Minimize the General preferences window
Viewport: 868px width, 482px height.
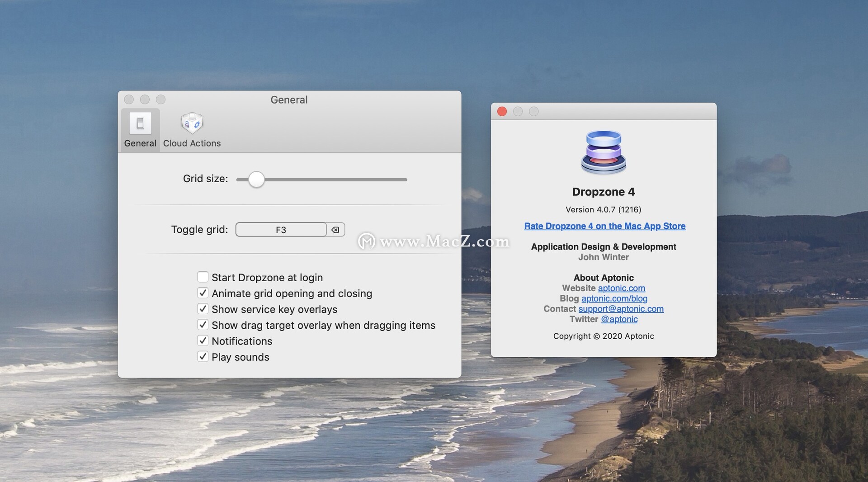(145, 99)
